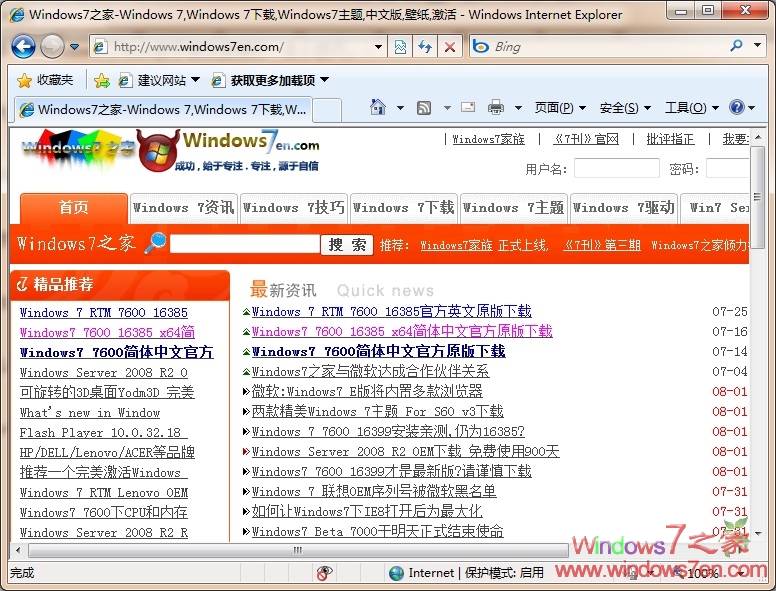Select the Windows7之家 browser tab
The image size is (776, 591).
163,109
